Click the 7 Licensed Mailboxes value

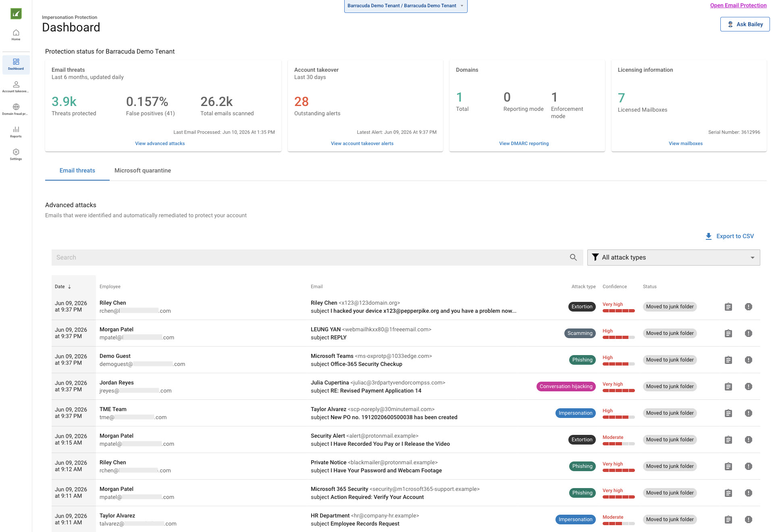click(621, 98)
